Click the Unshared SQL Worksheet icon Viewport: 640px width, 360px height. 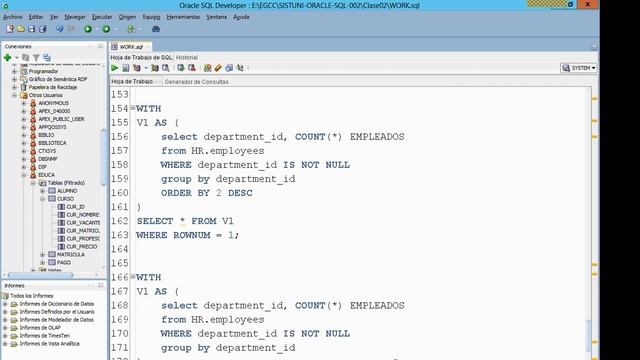point(207,68)
